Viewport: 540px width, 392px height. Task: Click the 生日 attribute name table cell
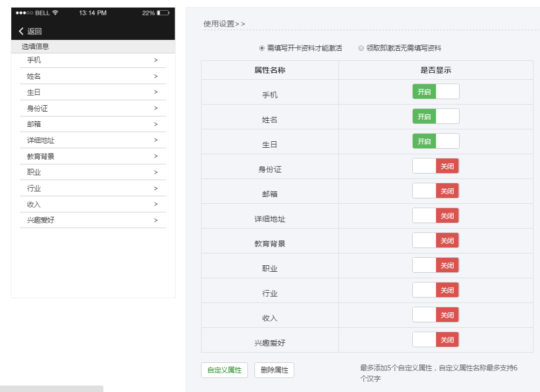point(270,142)
